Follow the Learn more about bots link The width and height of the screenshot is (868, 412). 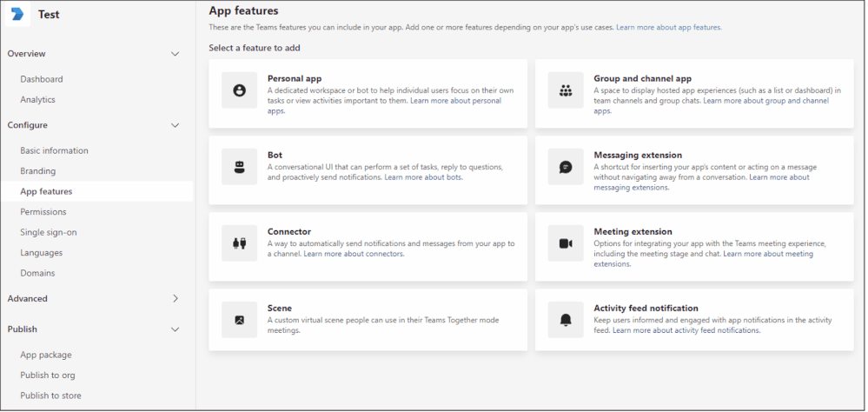tap(423, 177)
